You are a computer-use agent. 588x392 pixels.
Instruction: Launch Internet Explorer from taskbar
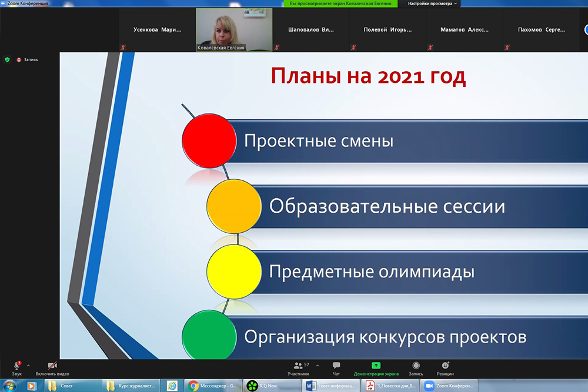(172, 386)
